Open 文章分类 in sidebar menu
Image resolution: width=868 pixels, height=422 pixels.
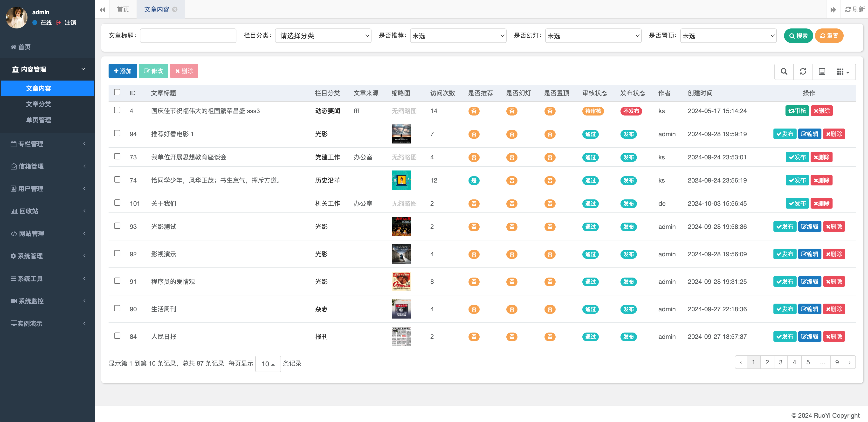38,104
